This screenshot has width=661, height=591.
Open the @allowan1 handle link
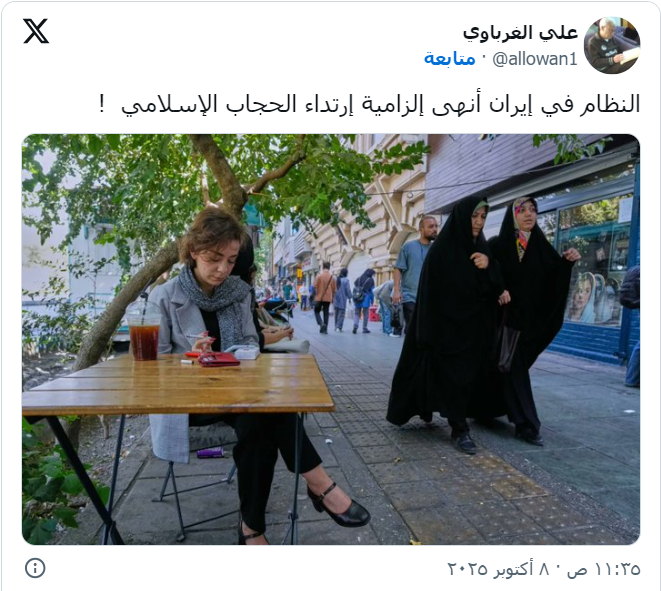point(535,59)
